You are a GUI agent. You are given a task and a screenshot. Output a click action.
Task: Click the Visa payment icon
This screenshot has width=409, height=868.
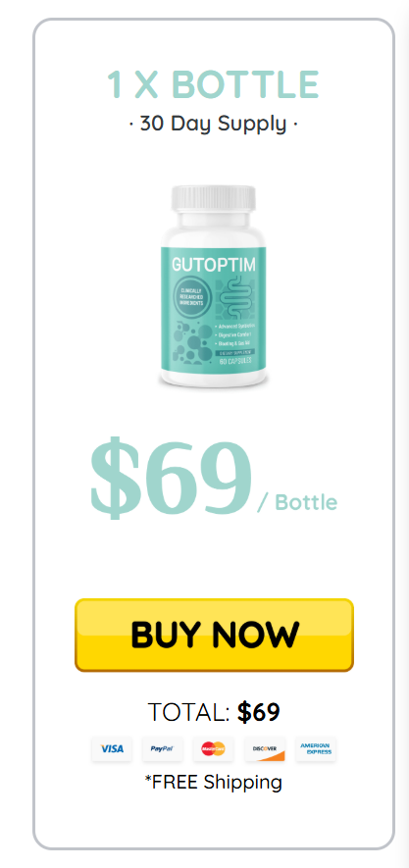(112, 748)
